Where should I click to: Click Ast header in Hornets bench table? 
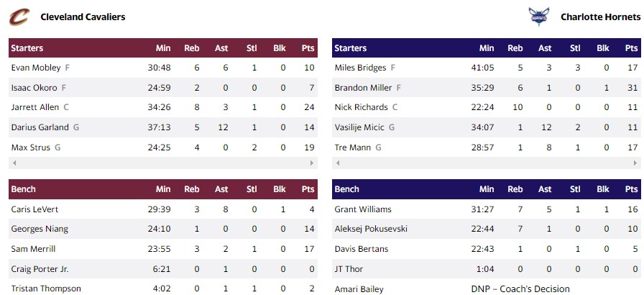[545, 189]
